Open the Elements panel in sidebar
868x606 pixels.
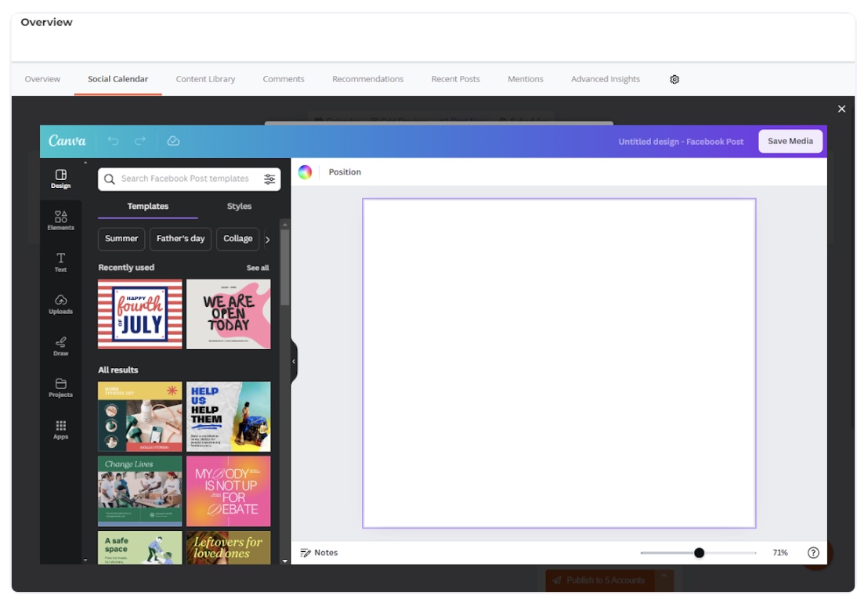60,220
